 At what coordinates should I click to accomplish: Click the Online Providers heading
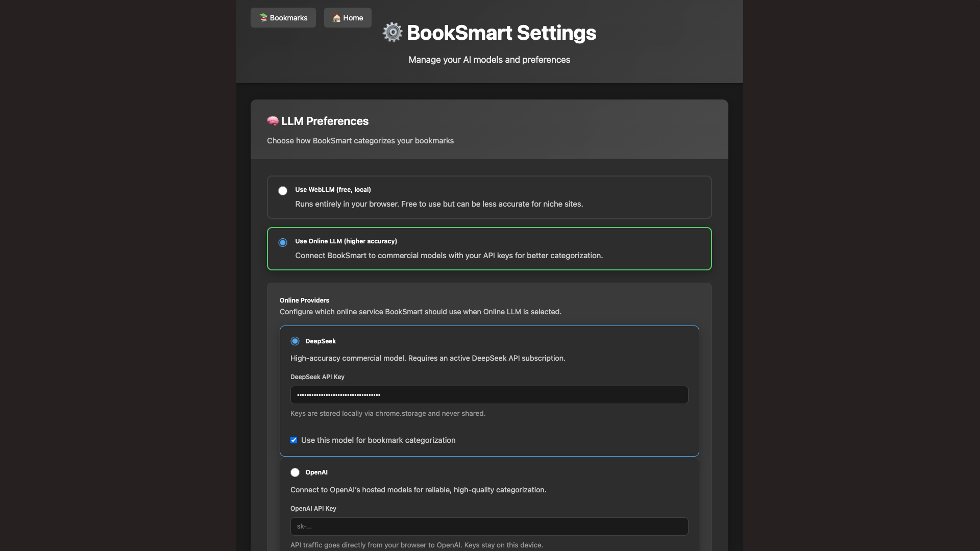[304, 300]
